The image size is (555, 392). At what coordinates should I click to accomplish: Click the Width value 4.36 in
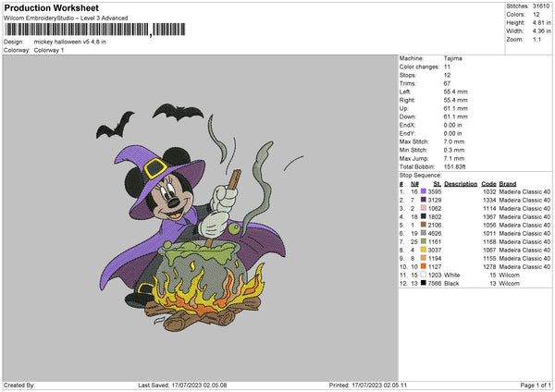point(541,31)
